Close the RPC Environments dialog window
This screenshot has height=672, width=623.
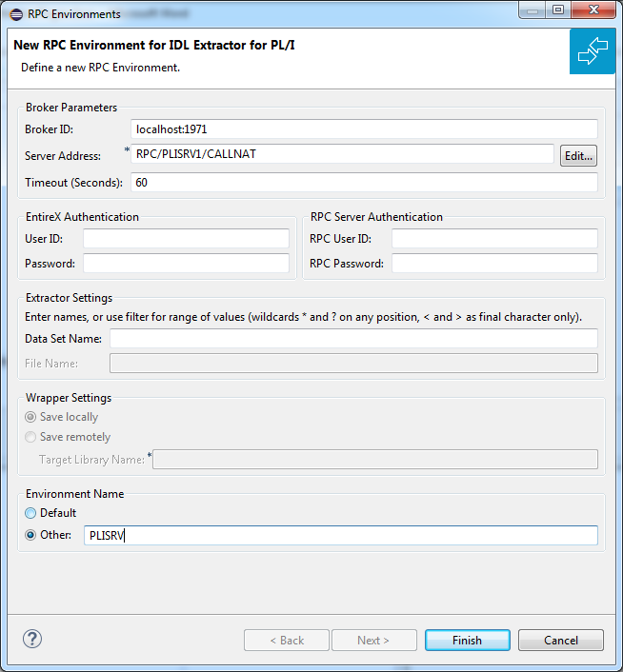(x=593, y=10)
